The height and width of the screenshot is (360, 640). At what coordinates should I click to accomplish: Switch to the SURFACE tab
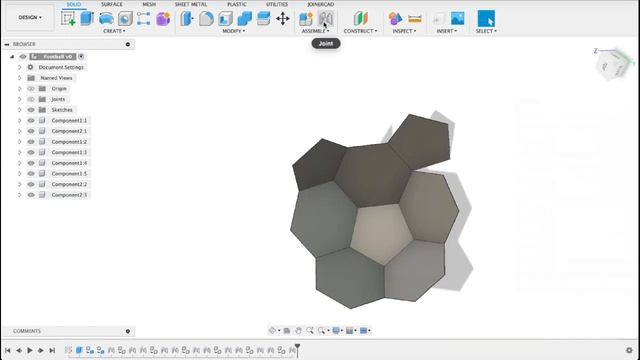[111, 4]
